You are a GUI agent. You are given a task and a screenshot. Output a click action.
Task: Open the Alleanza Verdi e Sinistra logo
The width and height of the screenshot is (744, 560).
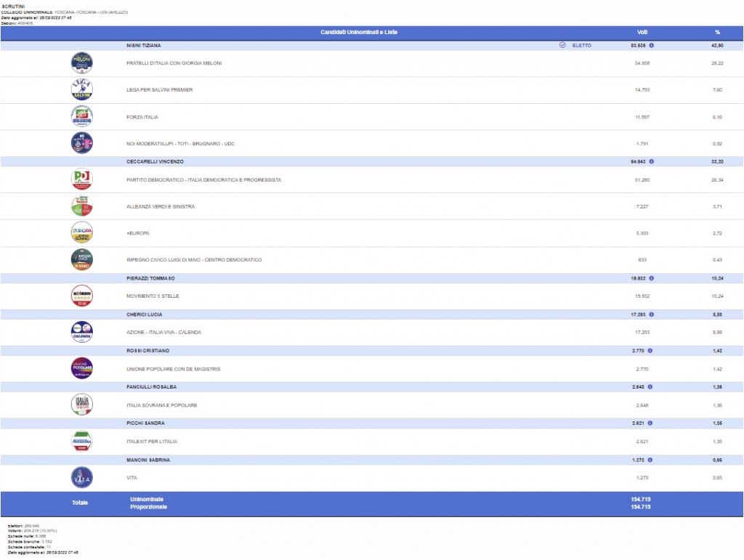pyautogui.click(x=81, y=206)
